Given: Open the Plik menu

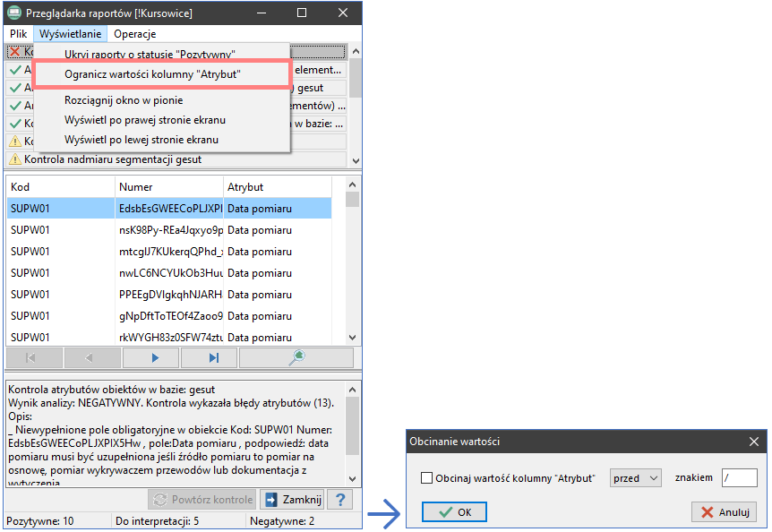Looking at the screenshot, I should point(19,34).
